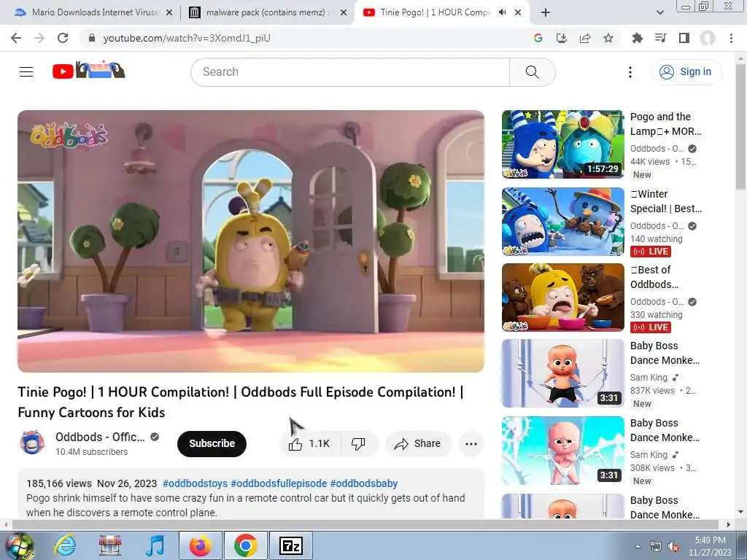Open the #oddbodsbaby hashtag link

click(x=364, y=483)
